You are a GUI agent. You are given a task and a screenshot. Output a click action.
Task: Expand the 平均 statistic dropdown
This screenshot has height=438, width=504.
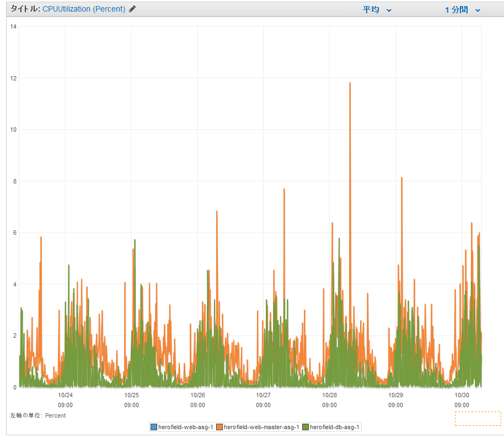tap(377, 10)
